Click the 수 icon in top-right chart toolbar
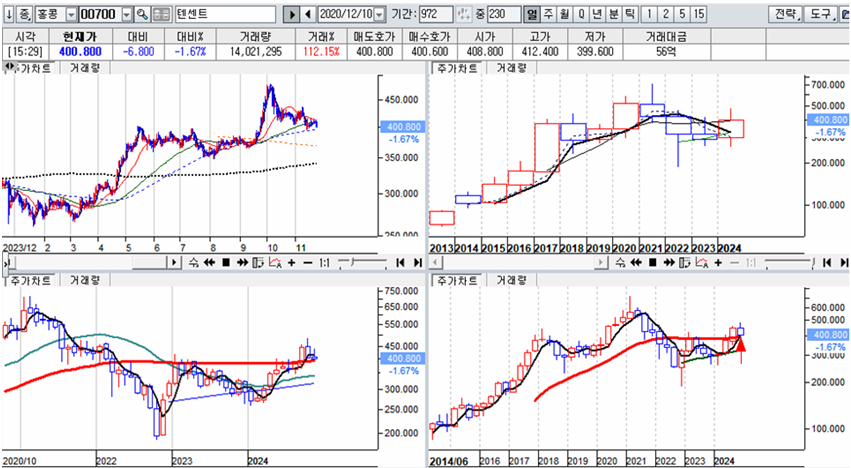The image size is (851, 468). click(620, 263)
